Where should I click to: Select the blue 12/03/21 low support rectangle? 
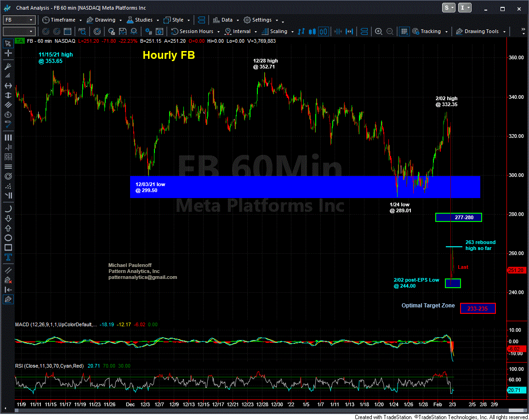click(x=305, y=187)
